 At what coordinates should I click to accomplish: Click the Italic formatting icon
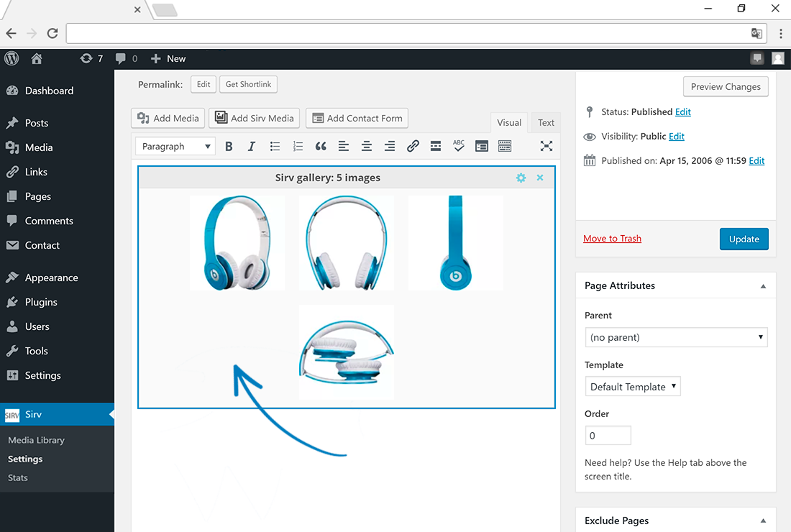point(252,147)
